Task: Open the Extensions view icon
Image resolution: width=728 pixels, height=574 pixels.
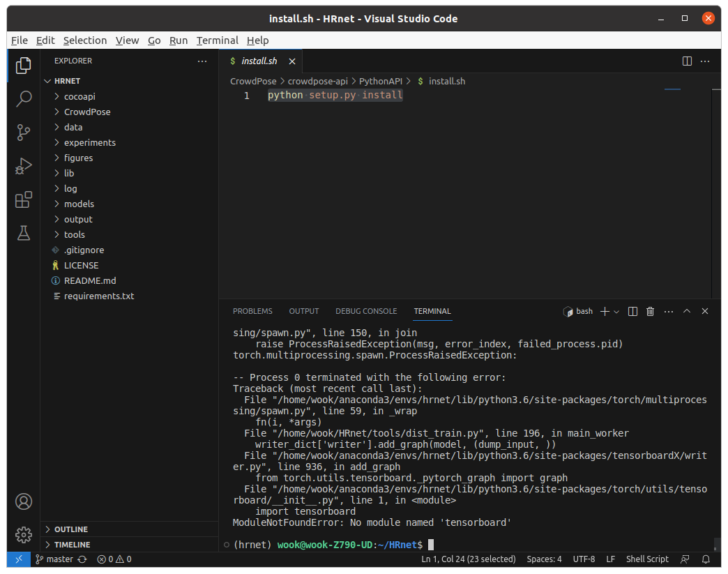Action: (x=23, y=199)
